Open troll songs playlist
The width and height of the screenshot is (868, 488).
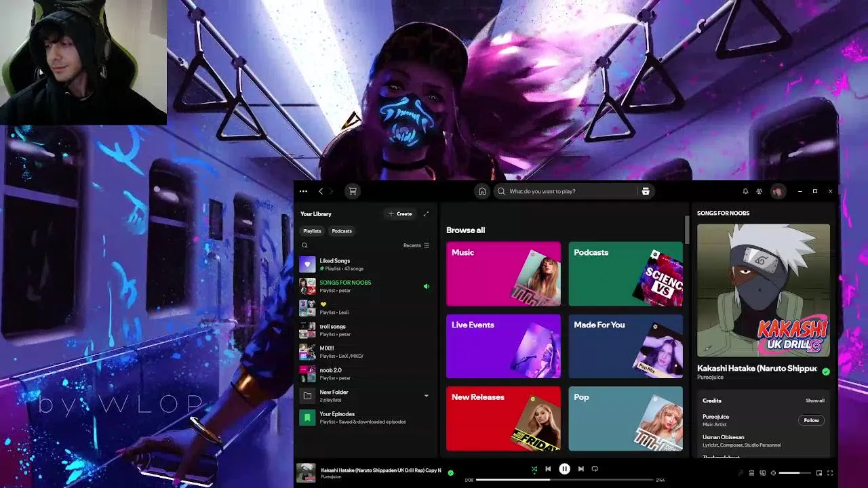coord(365,330)
